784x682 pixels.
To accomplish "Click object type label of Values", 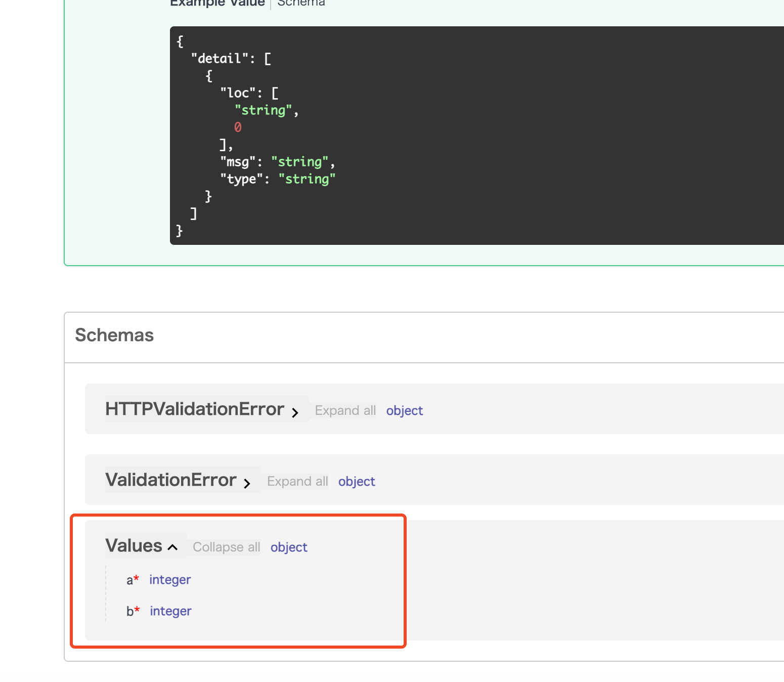I will coord(289,547).
